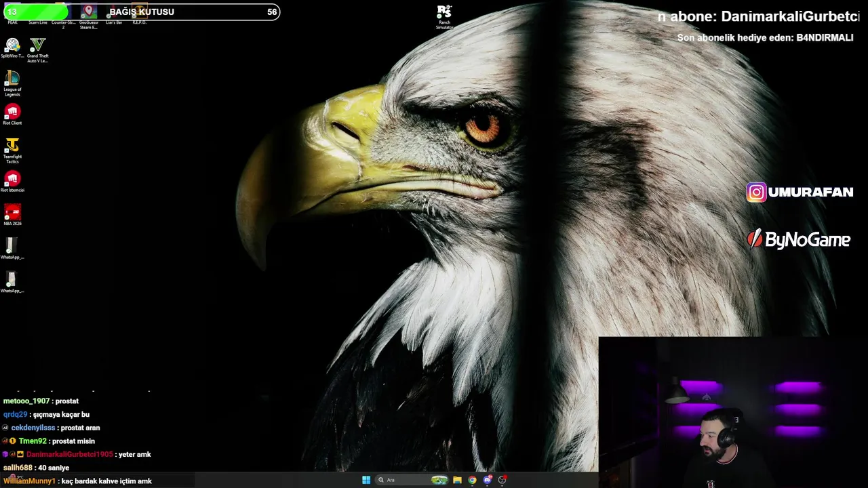Open the GeoGuessr Steam Edition desktop shortcut
Image resolution: width=868 pixels, height=488 pixels.
89,17
